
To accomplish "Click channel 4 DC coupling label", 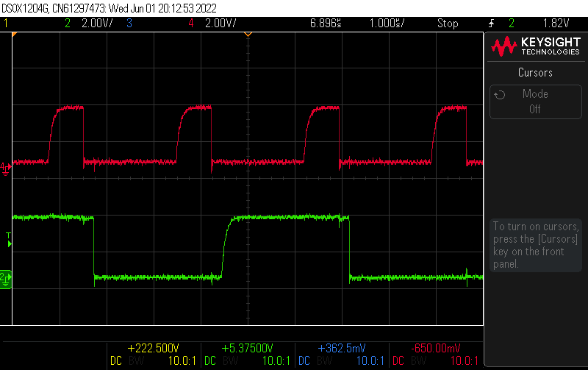I will coord(398,361).
